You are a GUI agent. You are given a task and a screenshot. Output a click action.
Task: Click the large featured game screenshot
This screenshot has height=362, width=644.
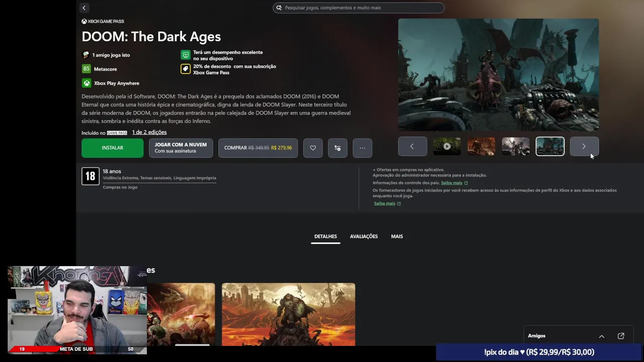tap(499, 75)
